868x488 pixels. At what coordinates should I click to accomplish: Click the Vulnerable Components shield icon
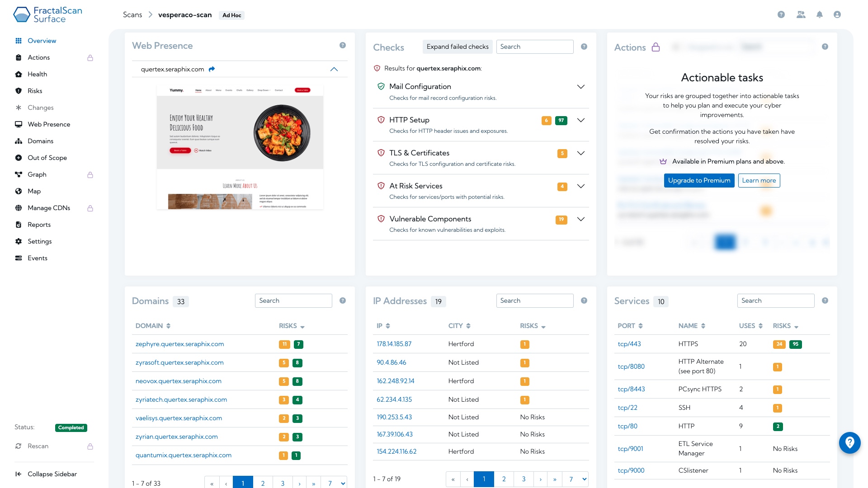(381, 219)
